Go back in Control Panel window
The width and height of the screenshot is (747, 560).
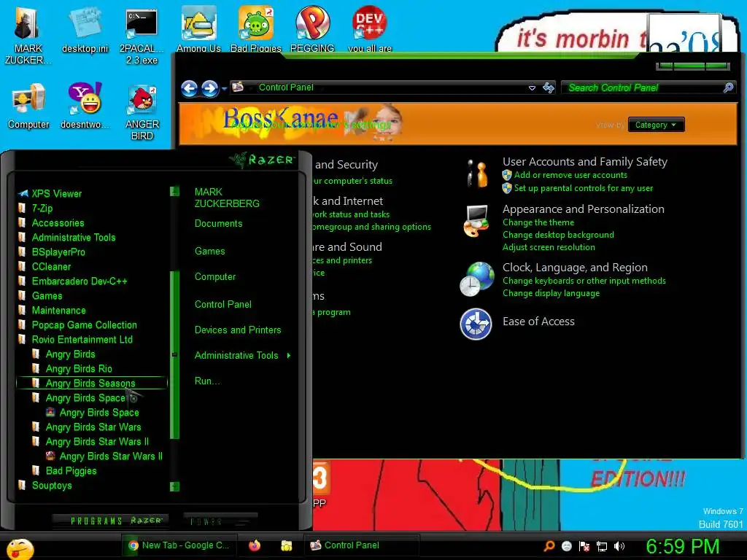[x=189, y=88]
